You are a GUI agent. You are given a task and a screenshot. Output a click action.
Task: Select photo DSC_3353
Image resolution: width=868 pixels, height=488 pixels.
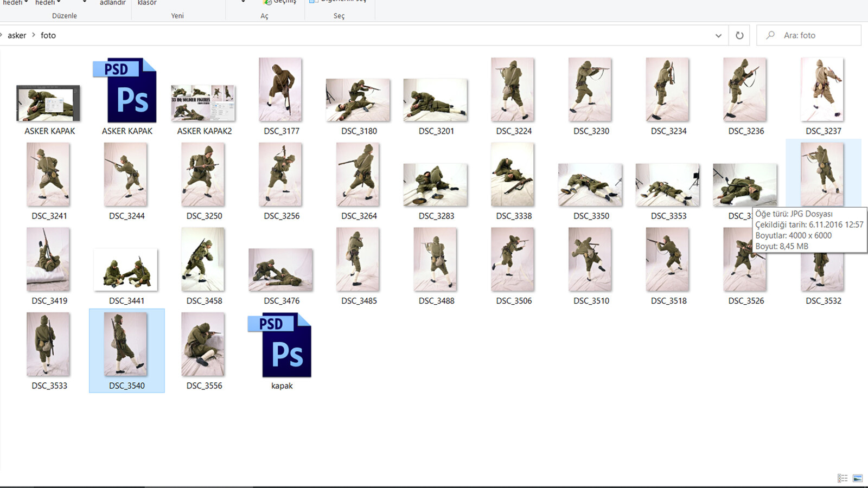[x=667, y=185]
